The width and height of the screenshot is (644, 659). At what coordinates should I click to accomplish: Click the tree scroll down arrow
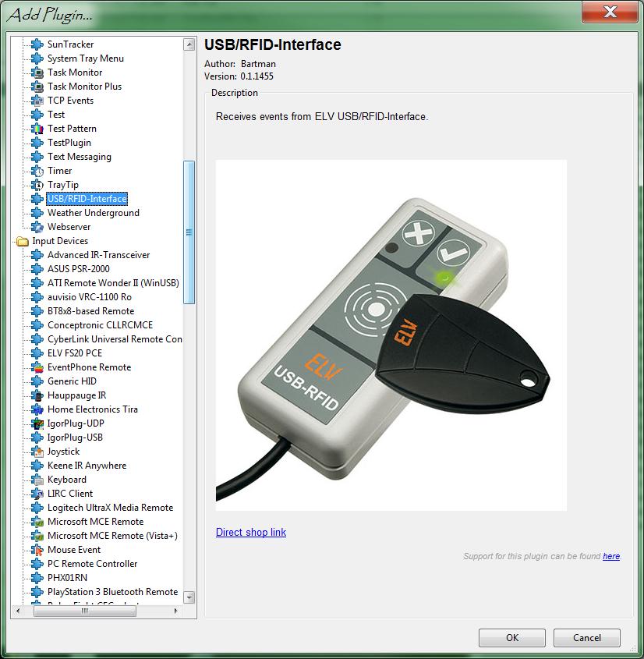point(189,597)
